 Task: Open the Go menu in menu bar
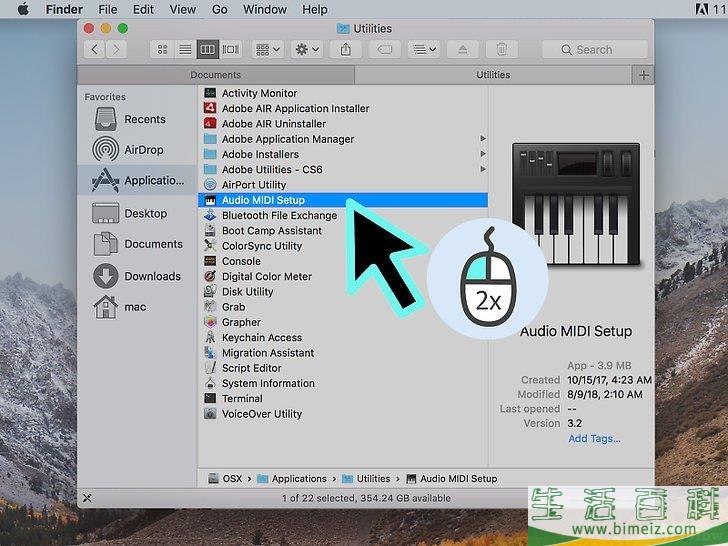click(x=220, y=10)
